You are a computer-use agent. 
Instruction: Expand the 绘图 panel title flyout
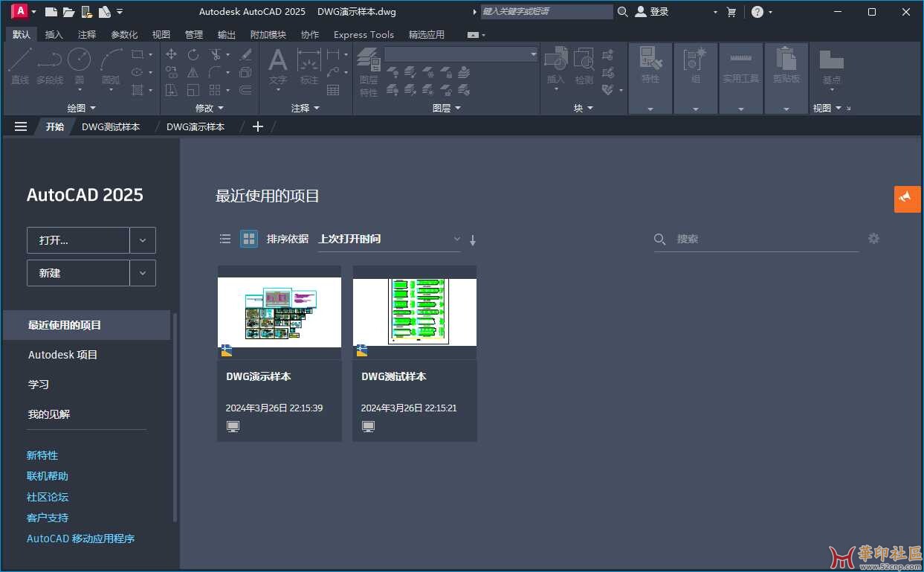81,108
